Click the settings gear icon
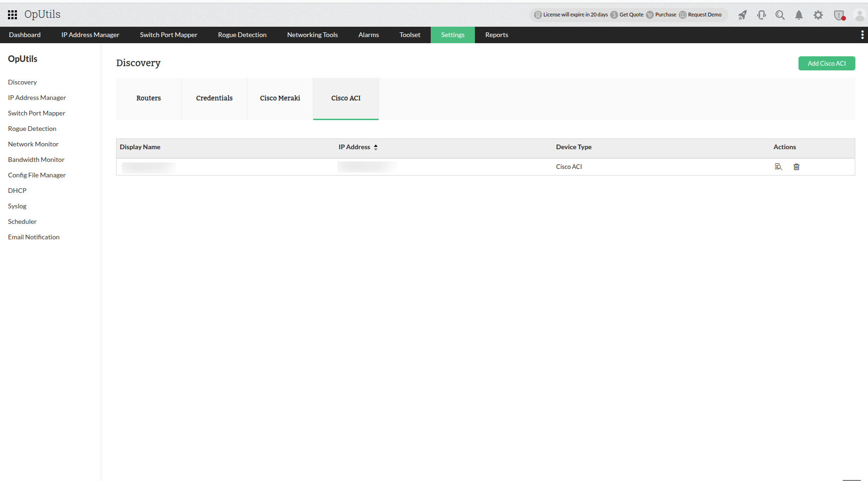The height and width of the screenshot is (481, 868). click(818, 15)
